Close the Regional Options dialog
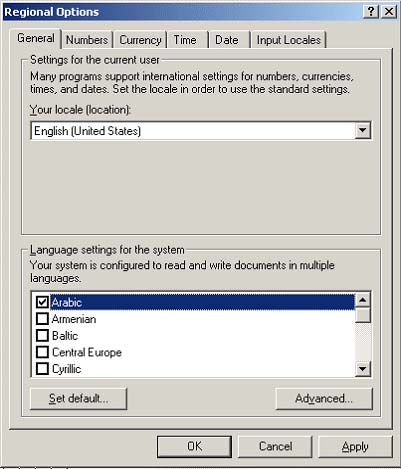This screenshot has width=401, height=469. (388, 12)
